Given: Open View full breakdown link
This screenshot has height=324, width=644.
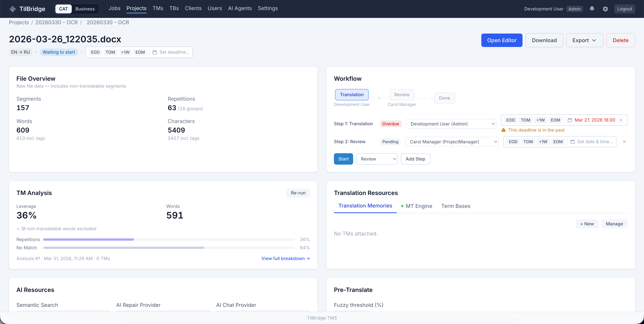Looking at the screenshot, I should pyautogui.click(x=285, y=258).
